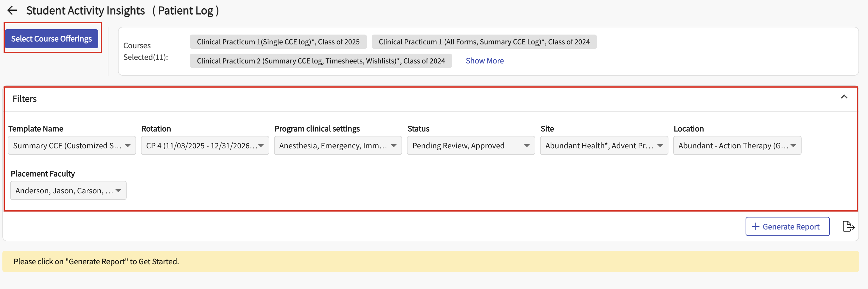Screen dimensions: 868x289
Task: Open the Placement Faculty dropdown
Action: [68, 190]
